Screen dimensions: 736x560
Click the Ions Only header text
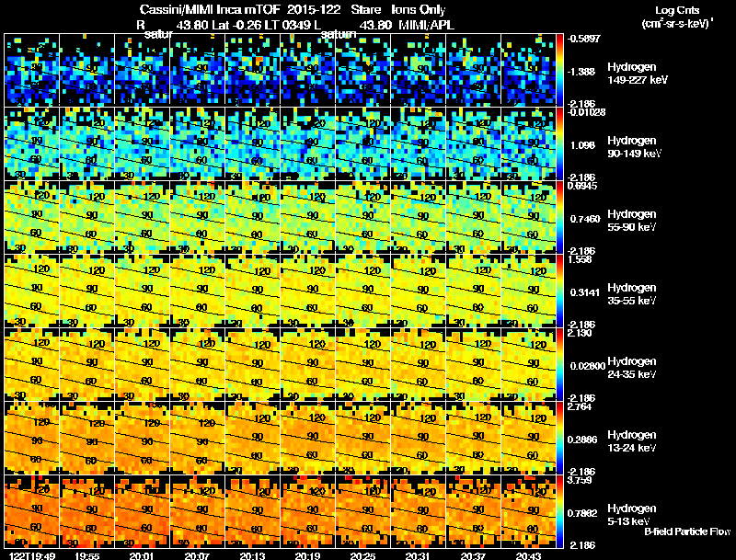(419, 9)
